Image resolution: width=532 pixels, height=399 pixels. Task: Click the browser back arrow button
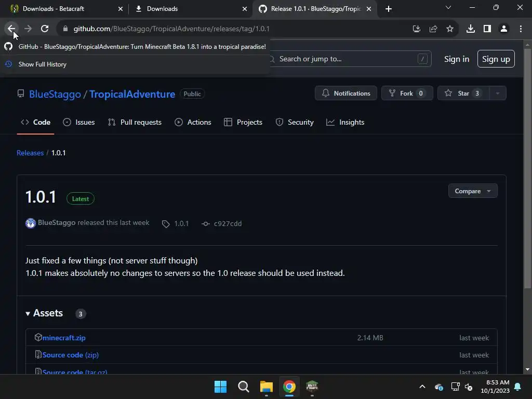[11, 29]
